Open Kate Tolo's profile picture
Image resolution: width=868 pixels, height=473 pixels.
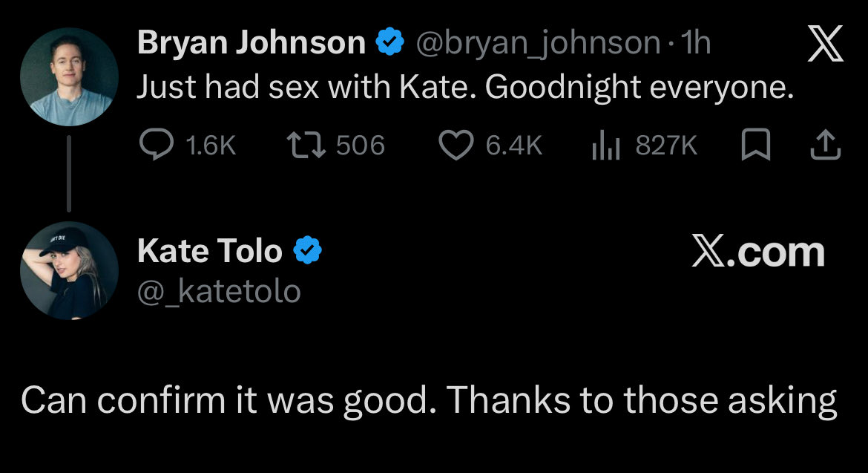tap(70, 270)
